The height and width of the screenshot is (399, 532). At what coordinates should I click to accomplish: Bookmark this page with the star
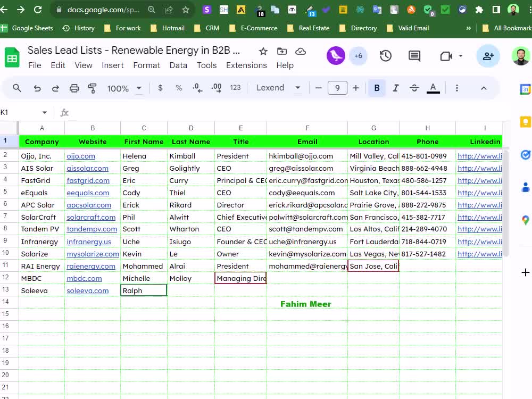click(x=185, y=10)
